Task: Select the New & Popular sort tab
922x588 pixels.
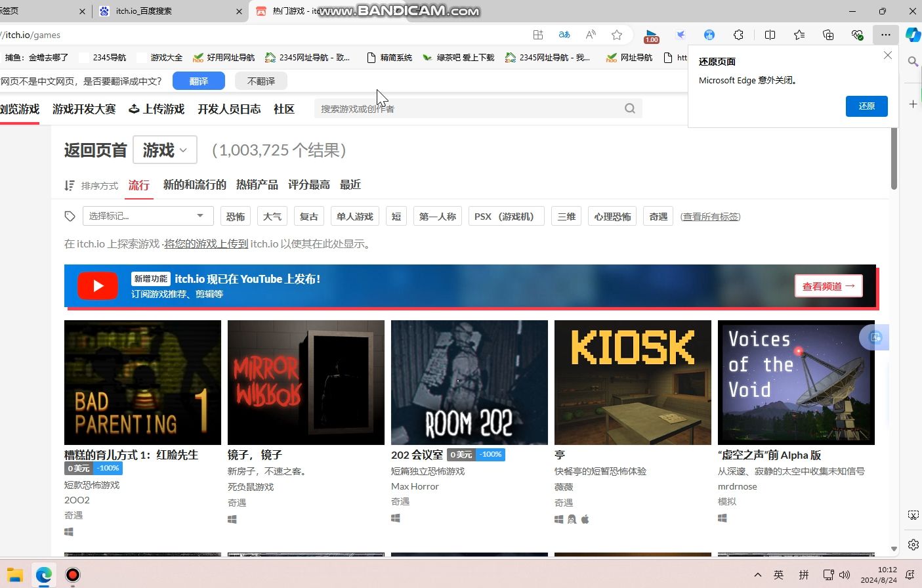Action: click(194, 185)
